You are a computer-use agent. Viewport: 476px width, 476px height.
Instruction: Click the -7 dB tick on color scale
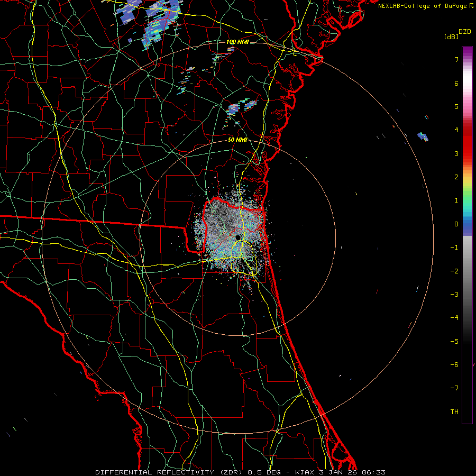[x=454, y=388]
